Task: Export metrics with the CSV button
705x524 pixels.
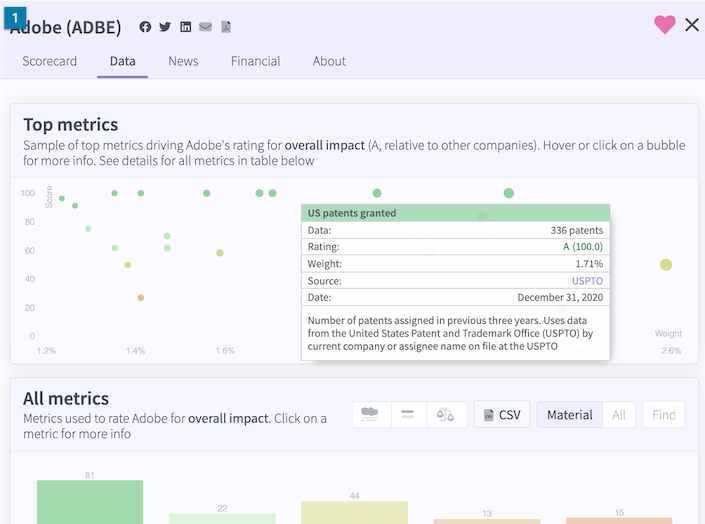Action: [x=502, y=414]
